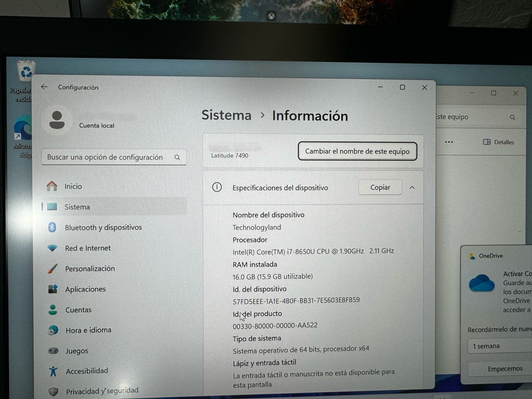The width and height of the screenshot is (532, 399).
Task: Click the search magnifier in the settings search box
Action: coord(177,157)
